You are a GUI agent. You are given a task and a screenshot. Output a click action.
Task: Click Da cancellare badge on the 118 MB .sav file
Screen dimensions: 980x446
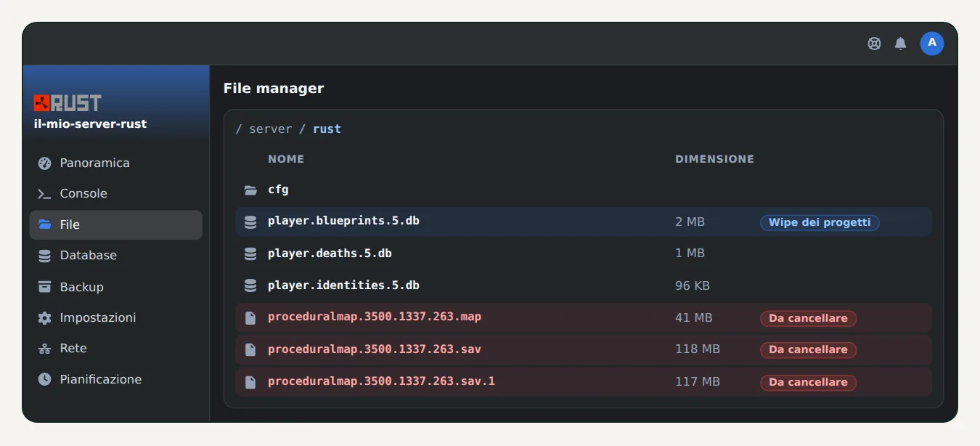click(x=808, y=349)
